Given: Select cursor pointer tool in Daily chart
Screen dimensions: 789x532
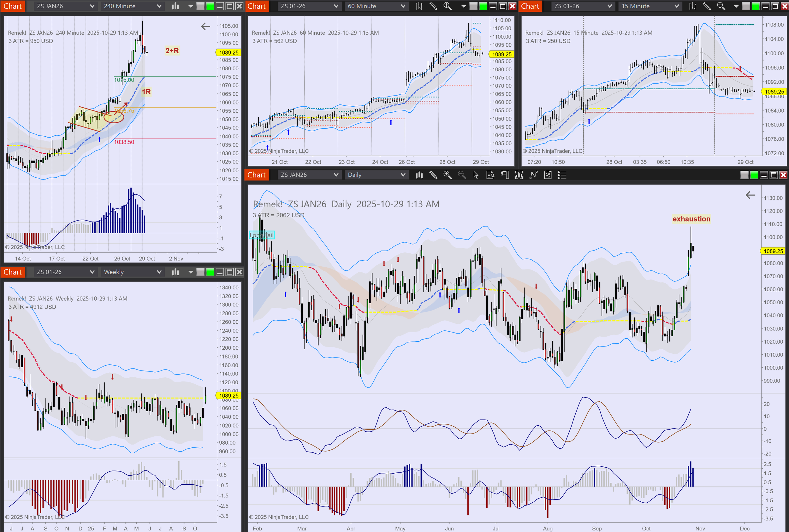Looking at the screenshot, I should pos(476,175).
